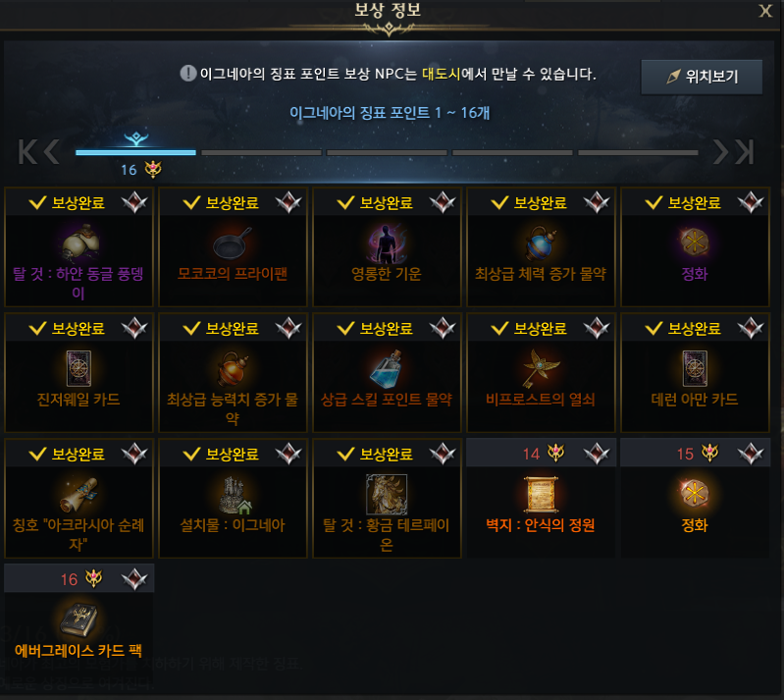Select the fifth reward tier progress segment
The height and width of the screenshot is (700, 784).
pos(638,152)
